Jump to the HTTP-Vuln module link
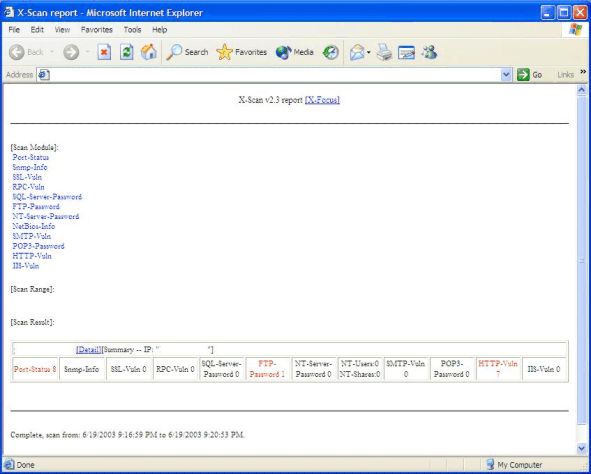Screen dimensions: 591x474 (32, 256)
